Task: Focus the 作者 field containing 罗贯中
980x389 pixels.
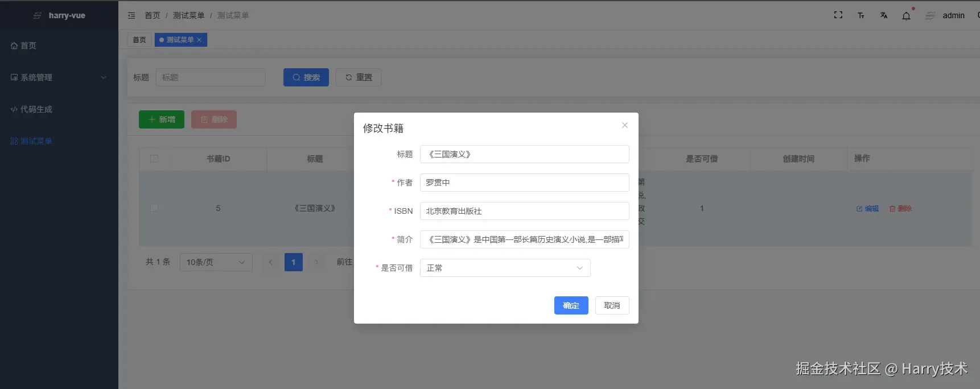Action: tap(525, 183)
